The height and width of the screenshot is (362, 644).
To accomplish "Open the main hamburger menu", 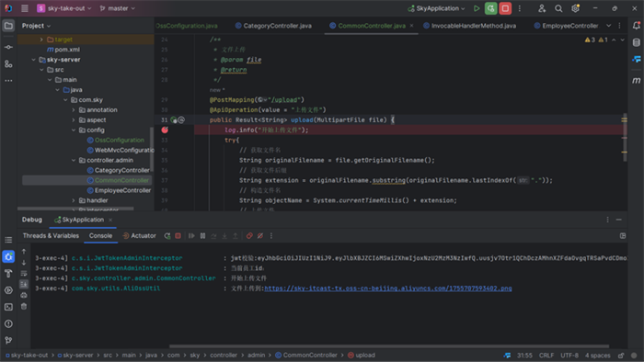I will (x=25, y=8).
